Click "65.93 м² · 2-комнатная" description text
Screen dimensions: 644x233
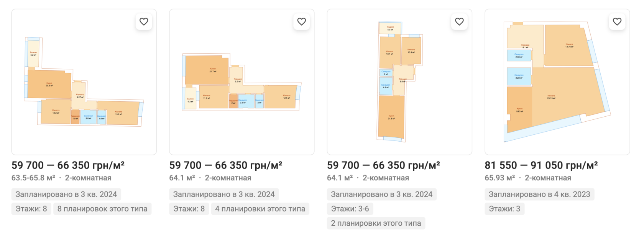point(528,178)
